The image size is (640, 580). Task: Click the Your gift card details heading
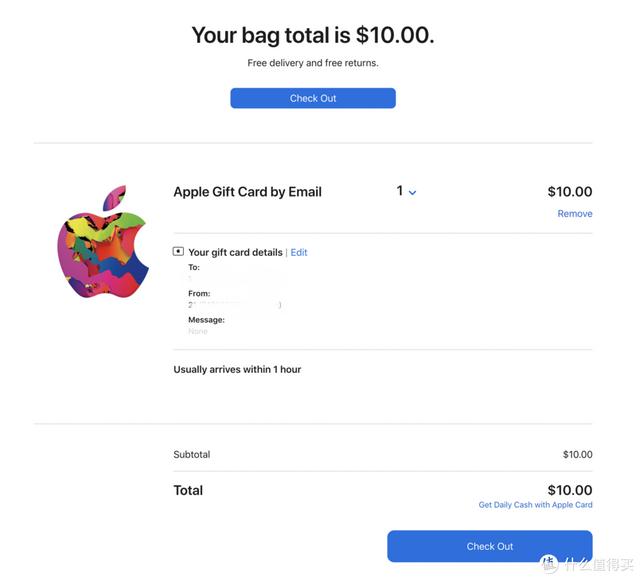pyautogui.click(x=235, y=253)
